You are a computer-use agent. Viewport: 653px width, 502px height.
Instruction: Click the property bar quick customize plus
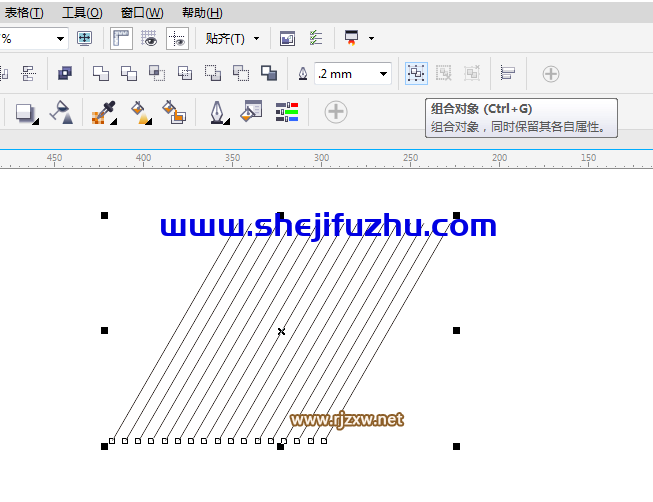point(551,74)
